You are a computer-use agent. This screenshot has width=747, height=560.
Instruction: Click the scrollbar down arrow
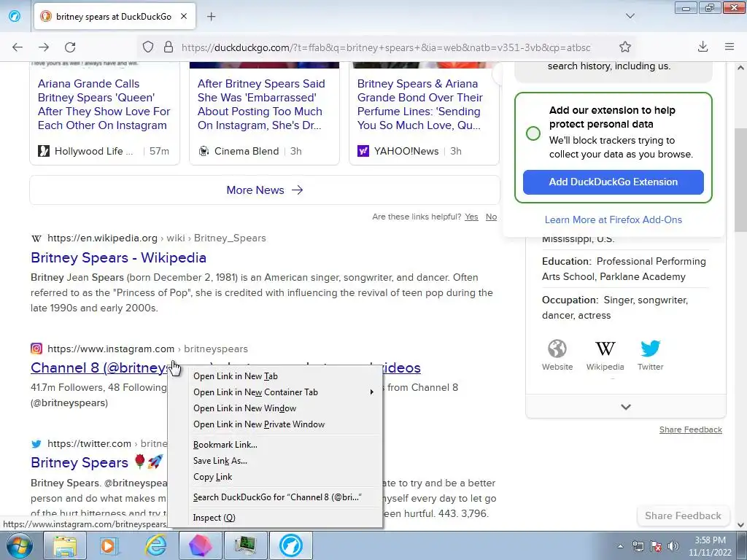740,525
